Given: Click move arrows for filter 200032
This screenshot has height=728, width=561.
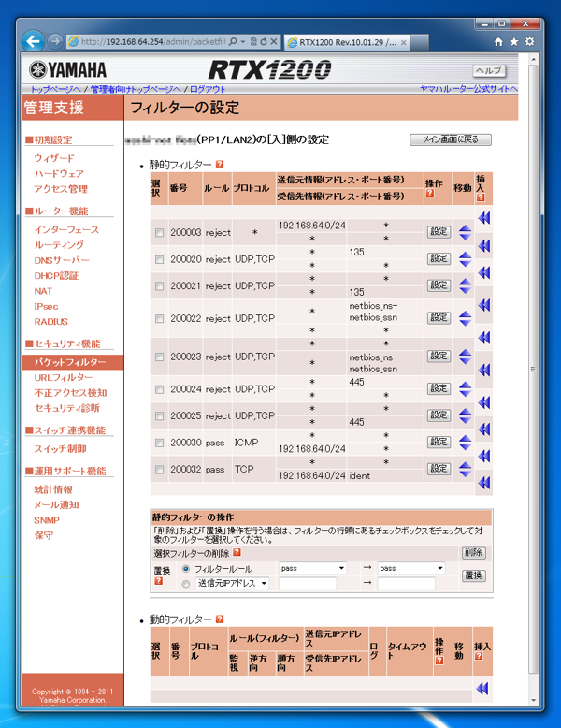Looking at the screenshot, I should (465, 470).
